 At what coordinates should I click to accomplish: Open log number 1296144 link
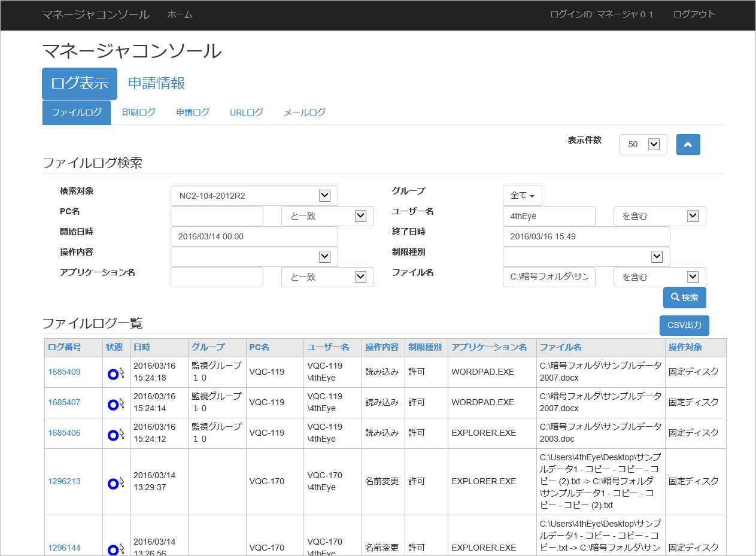pyautogui.click(x=64, y=548)
